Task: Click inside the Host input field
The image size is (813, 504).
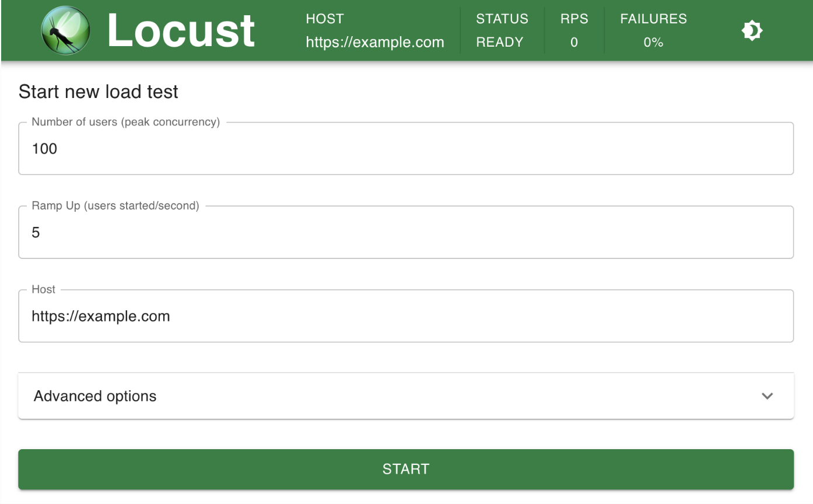Action: tap(406, 316)
